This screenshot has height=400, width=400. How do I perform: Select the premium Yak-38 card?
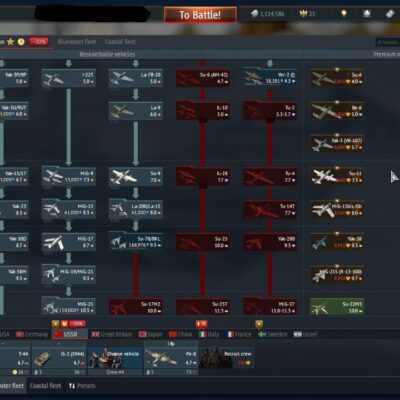point(337,242)
